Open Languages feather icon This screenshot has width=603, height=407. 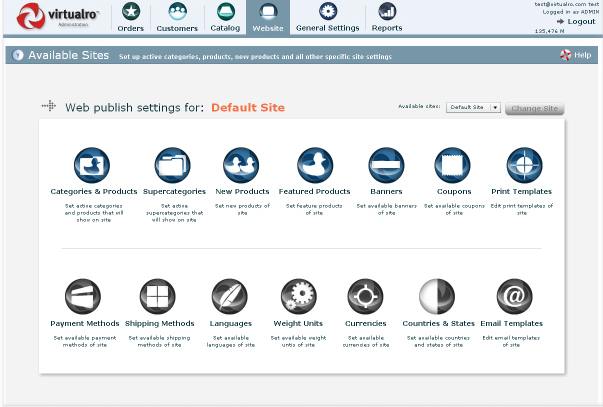(x=230, y=297)
